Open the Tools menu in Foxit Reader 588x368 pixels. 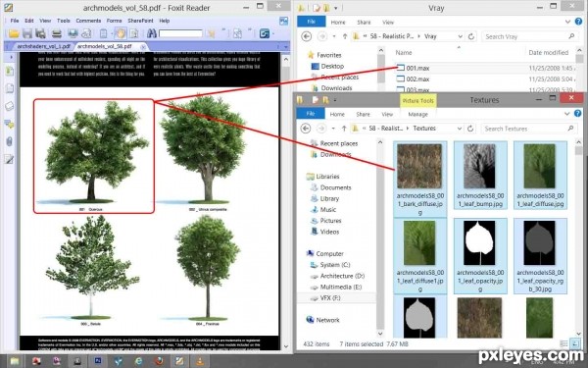click(x=64, y=21)
